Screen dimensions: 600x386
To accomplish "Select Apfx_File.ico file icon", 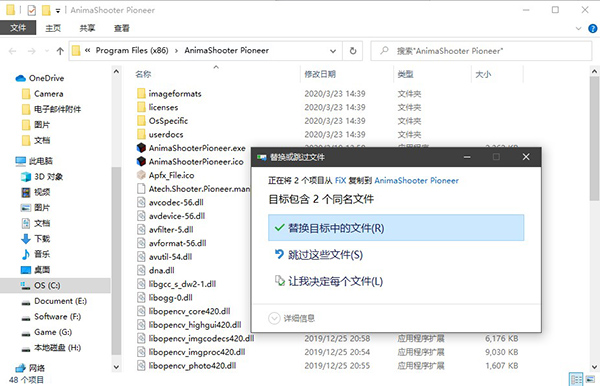I will tap(141, 175).
